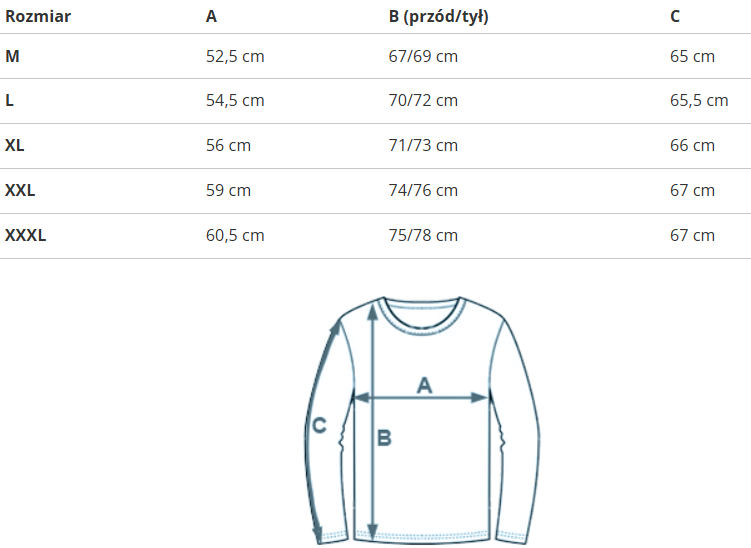This screenshot has width=751, height=548.
Task: Click the 65,5 cm value
Action: click(x=699, y=101)
